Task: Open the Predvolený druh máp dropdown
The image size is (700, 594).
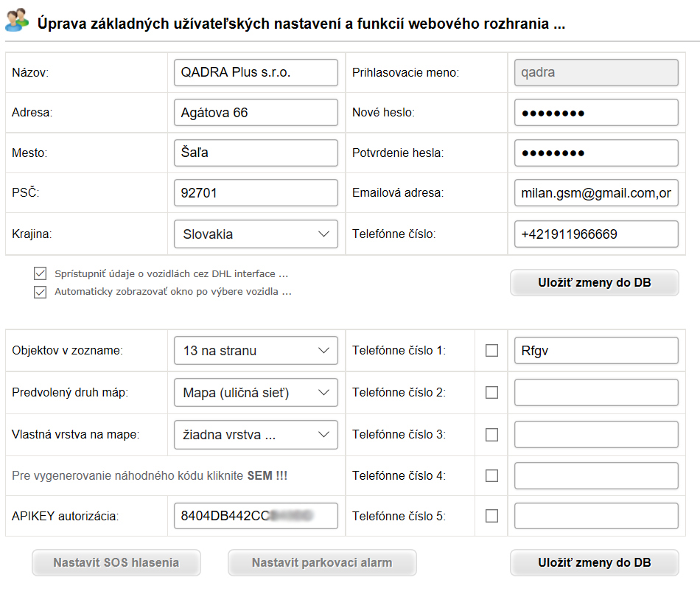Action: 256,393
